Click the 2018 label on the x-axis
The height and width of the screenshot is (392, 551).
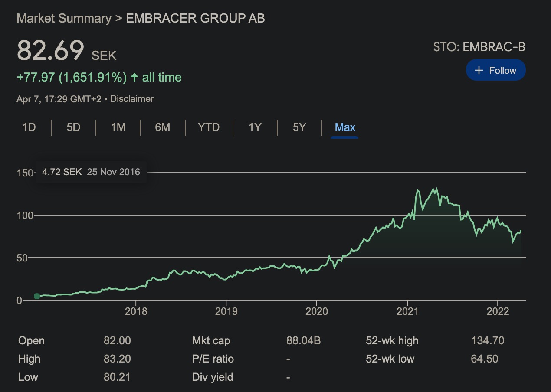click(x=136, y=311)
